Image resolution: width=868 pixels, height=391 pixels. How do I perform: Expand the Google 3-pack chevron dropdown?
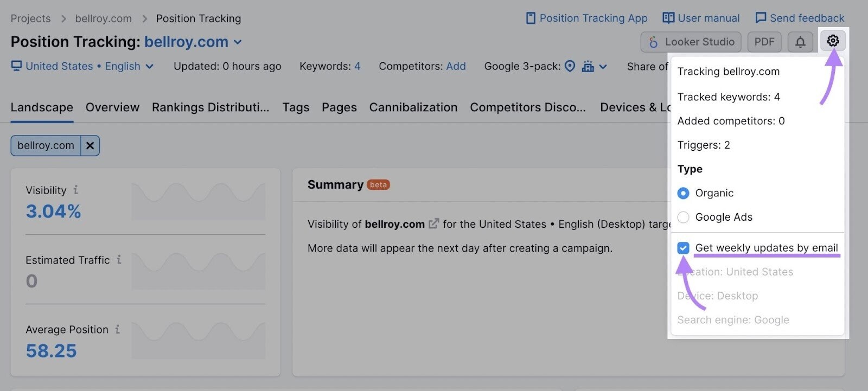click(604, 66)
